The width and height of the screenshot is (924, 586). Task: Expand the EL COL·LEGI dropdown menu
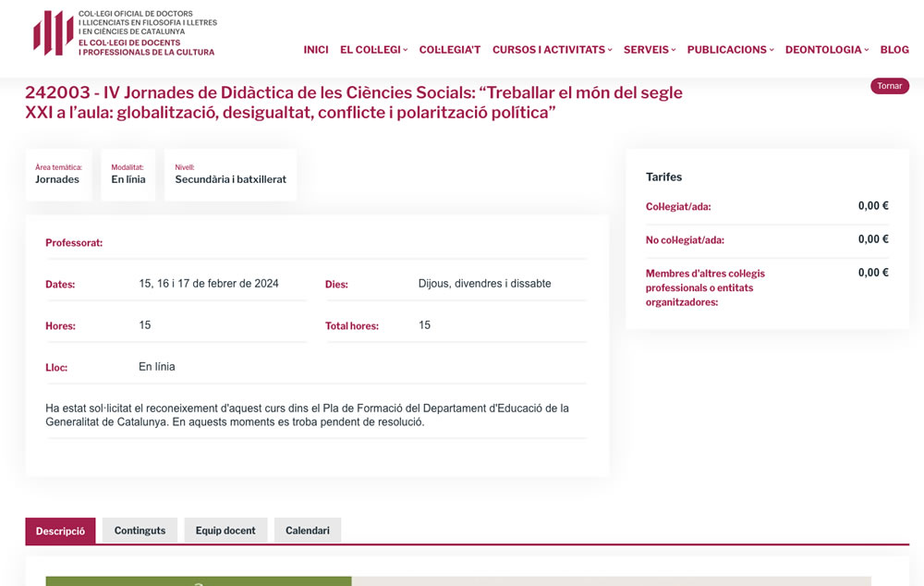click(373, 50)
